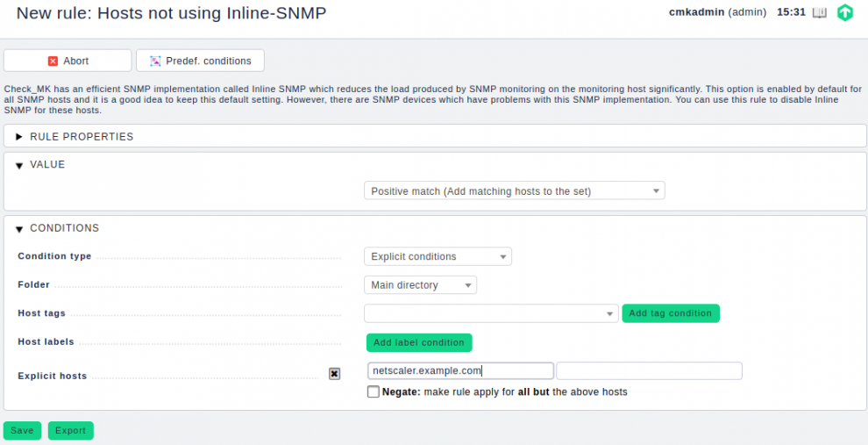This screenshot has height=445, width=868.
Task: Click the Abort button
Action: tap(68, 61)
